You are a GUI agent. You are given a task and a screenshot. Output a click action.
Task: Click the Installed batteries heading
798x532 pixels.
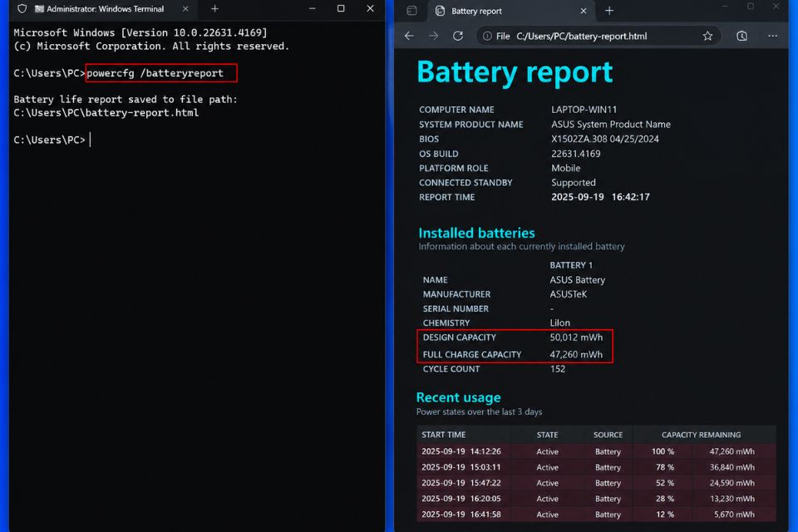(476, 233)
